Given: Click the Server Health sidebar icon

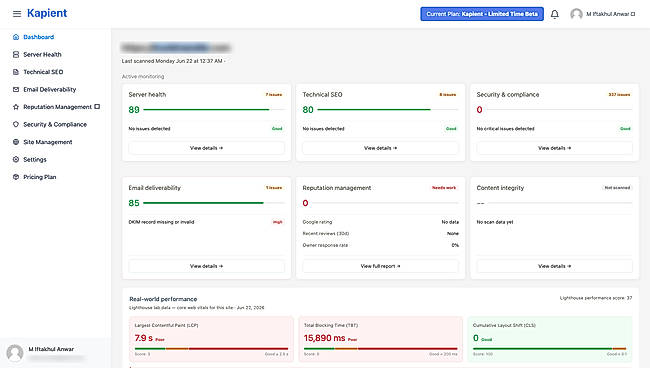Looking at the screenshot, I should coord(16,54).
